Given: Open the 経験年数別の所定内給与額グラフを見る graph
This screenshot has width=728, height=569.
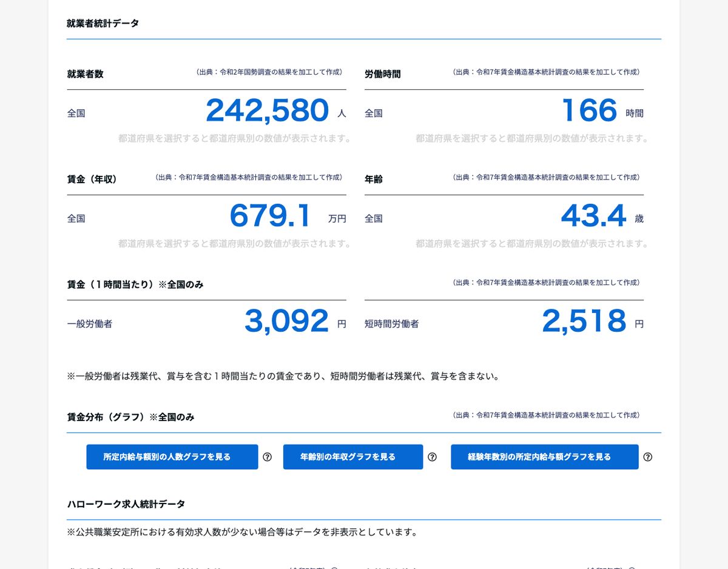Looking at the screenshot, I should click(x=545, y=457).
